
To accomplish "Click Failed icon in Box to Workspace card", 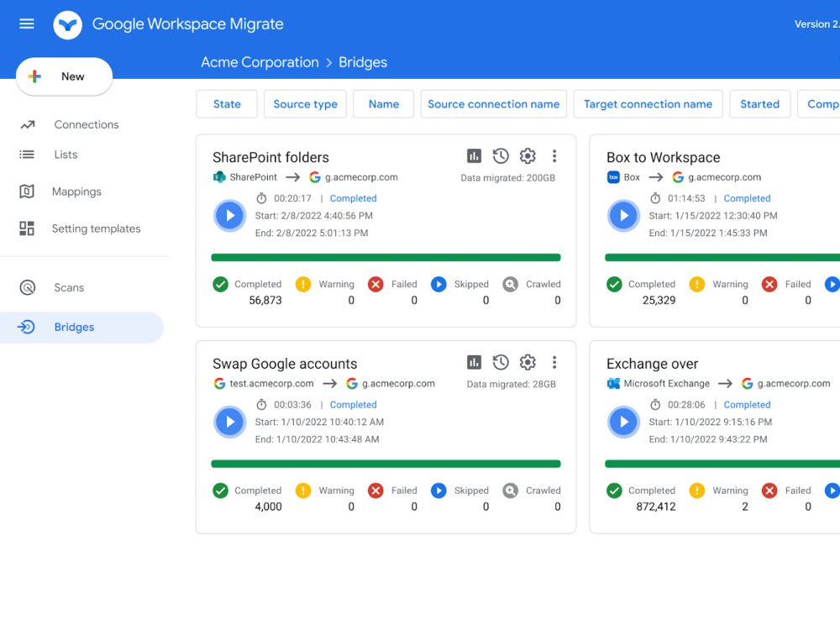I will pyautogui.click(x=769, y=284).
